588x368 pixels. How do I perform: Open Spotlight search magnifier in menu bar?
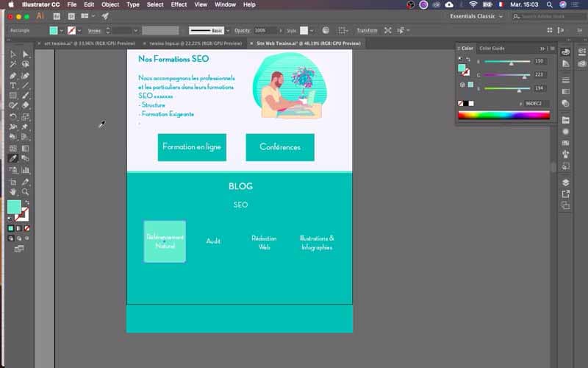[549, 4]
